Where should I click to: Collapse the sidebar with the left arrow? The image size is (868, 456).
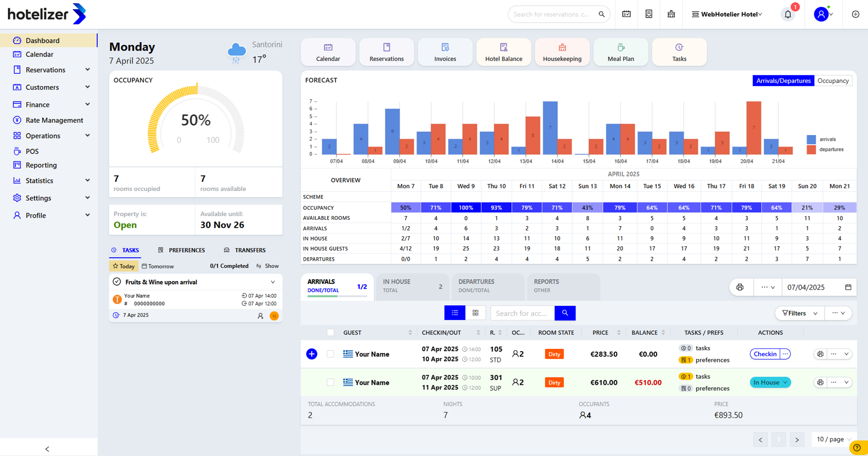pos(47,449)
